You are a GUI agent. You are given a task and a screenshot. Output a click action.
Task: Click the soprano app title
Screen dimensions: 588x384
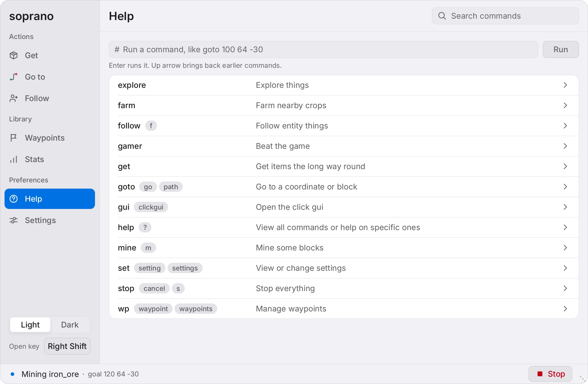pyautogui.click(x=31, y=16)
